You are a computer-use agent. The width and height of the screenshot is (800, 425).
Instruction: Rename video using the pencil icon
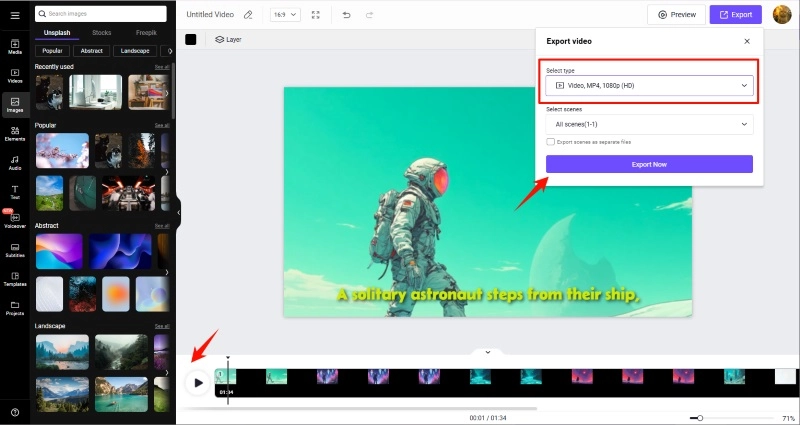(248, 15)
